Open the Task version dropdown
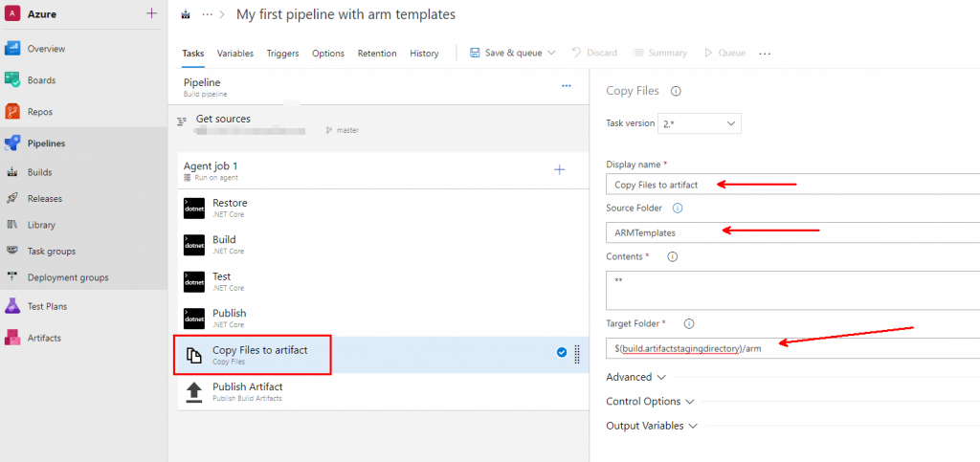 click(x=700, y=123)
